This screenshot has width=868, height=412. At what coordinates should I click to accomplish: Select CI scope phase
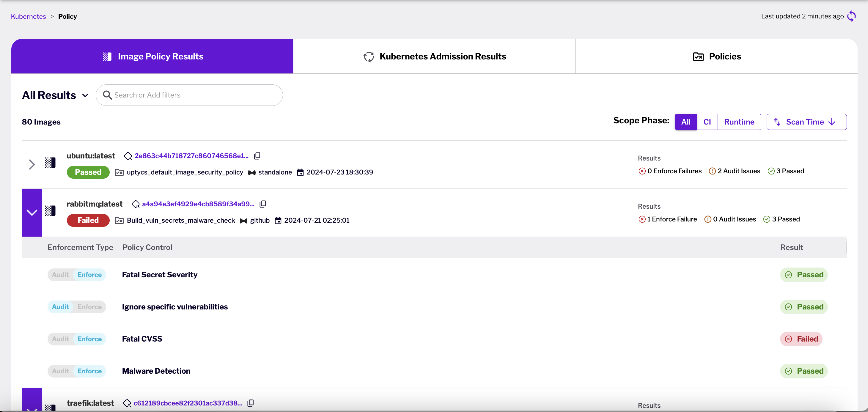point(707,122)
